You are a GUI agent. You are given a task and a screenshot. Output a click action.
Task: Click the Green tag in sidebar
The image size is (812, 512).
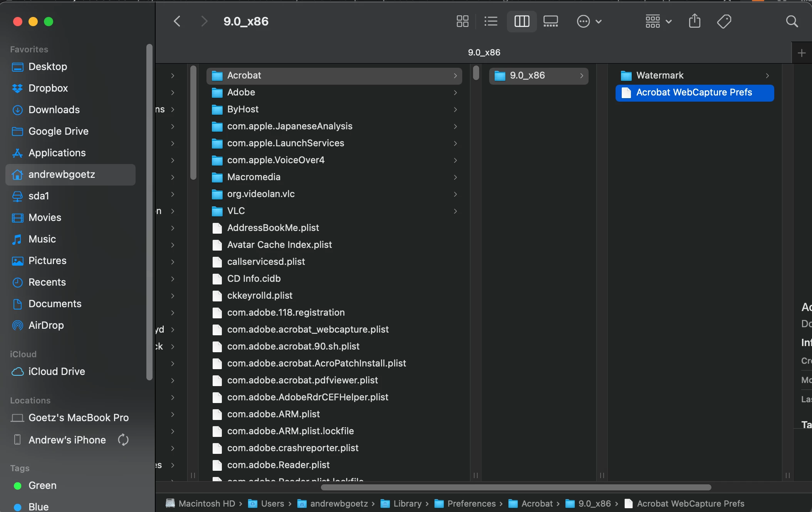(42, 485)
